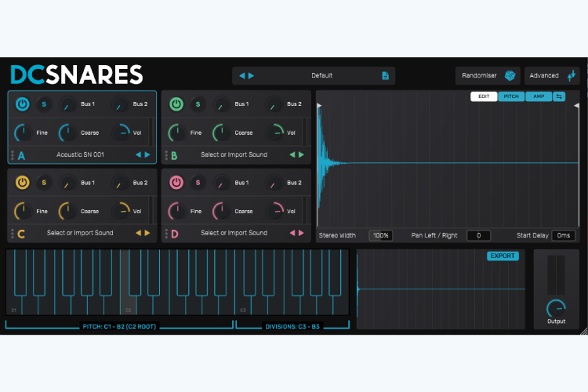Click layer A Coarse knob
The image size is (588, 392).
coord(67,132)
